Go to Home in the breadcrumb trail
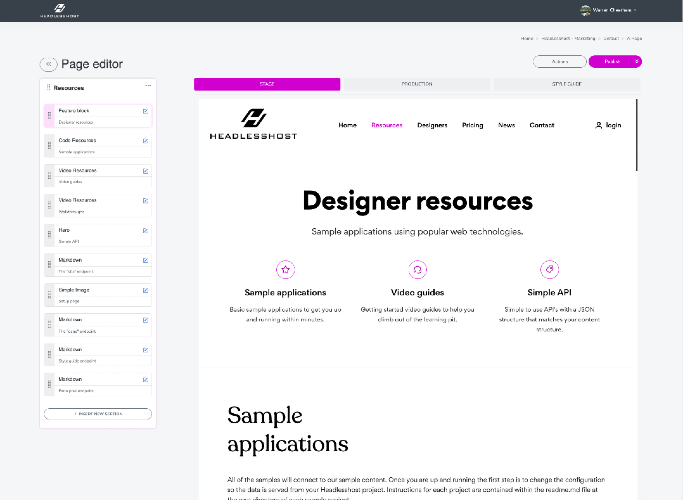This screenshot has height=500, width=683. 527,38
